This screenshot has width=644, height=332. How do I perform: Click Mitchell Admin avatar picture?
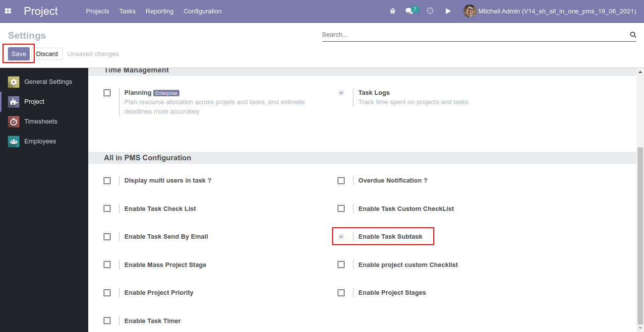(469, 11)
